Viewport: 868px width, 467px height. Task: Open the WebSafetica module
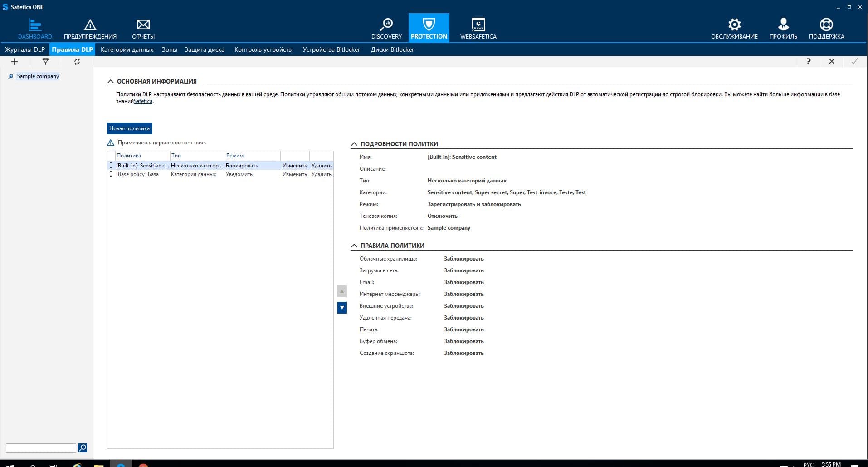[x=478, y=28]
